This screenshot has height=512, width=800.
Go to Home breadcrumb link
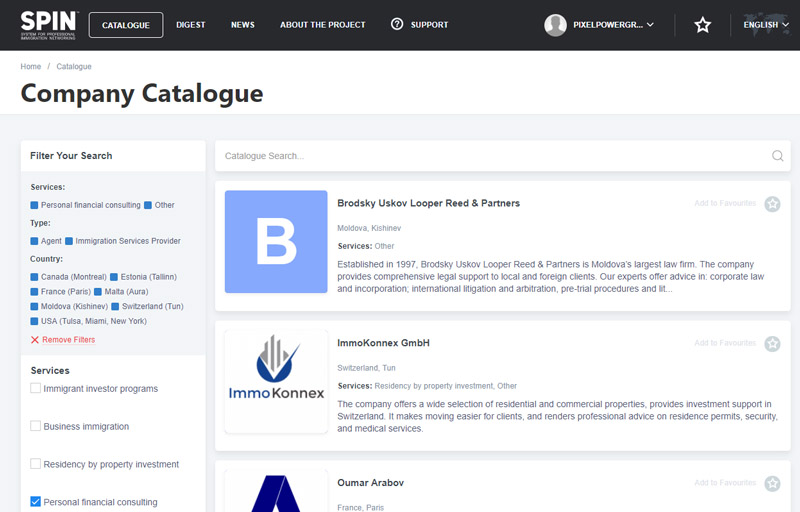tap(31, 66)
